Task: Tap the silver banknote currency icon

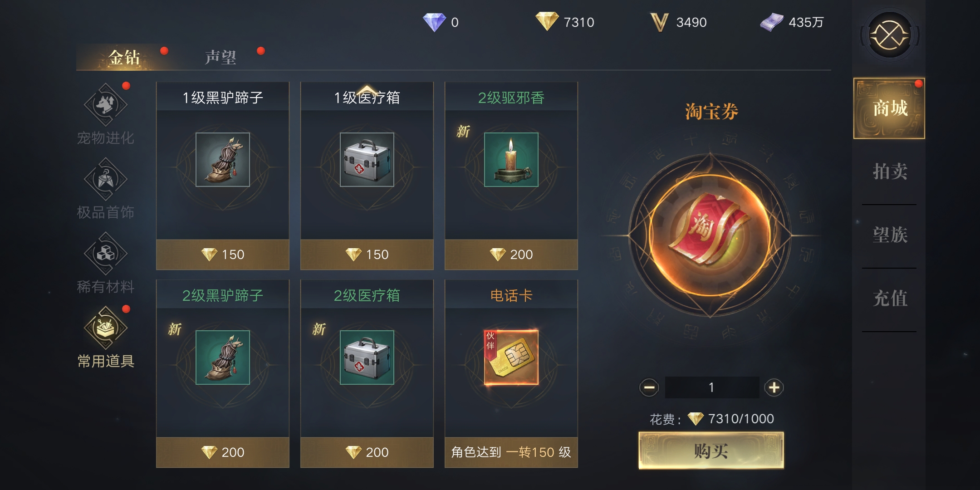Action: pos(772,22)
